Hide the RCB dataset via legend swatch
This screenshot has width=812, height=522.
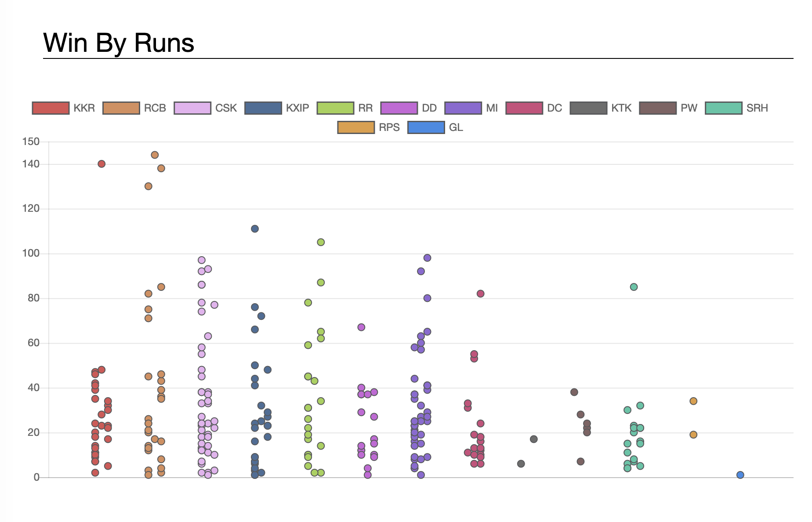pos(121,108)
